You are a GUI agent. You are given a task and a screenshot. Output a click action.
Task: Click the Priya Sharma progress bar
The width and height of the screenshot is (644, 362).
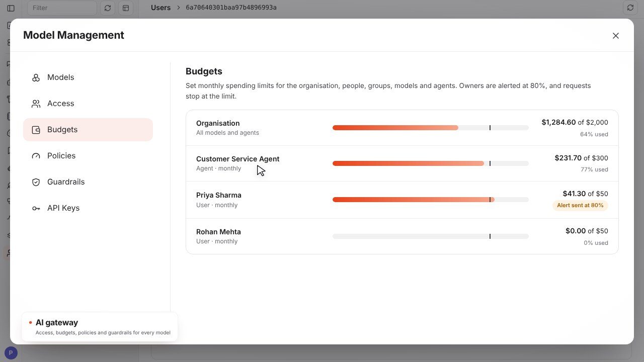pyautogui.click(x=430, y=200)
